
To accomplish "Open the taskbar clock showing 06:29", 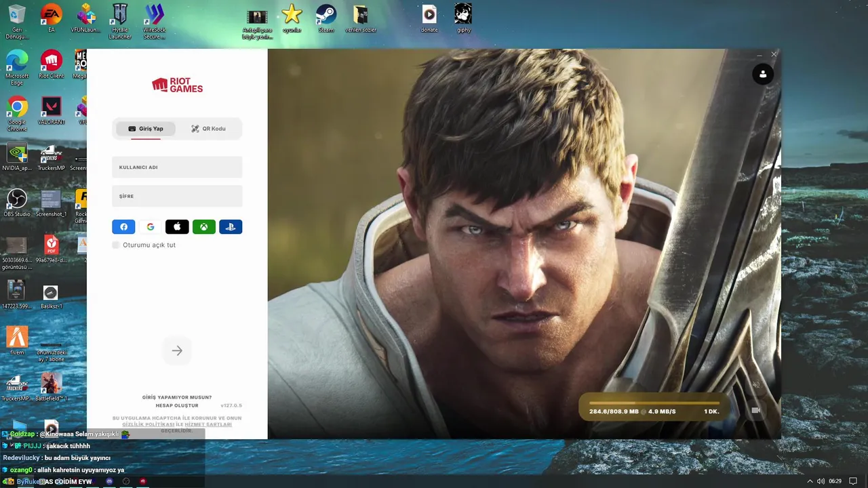I will [x=835, y=481].
